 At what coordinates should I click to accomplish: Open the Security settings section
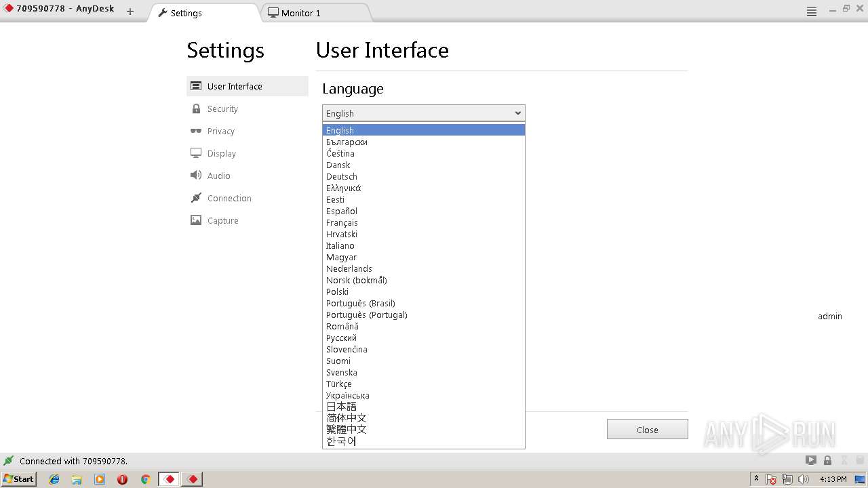coord(248,108)
